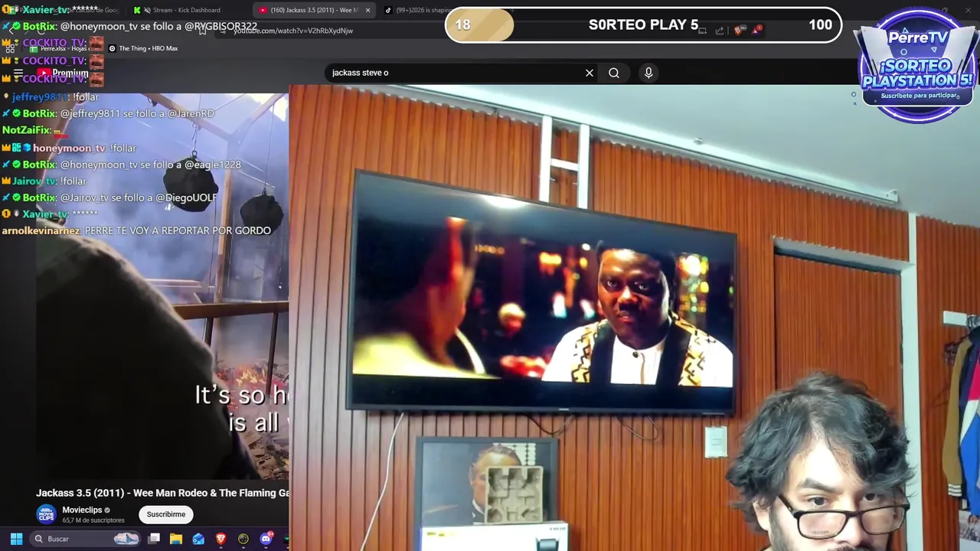Click BotRix message about @JarenRD
980x551 pixels.
109,113
